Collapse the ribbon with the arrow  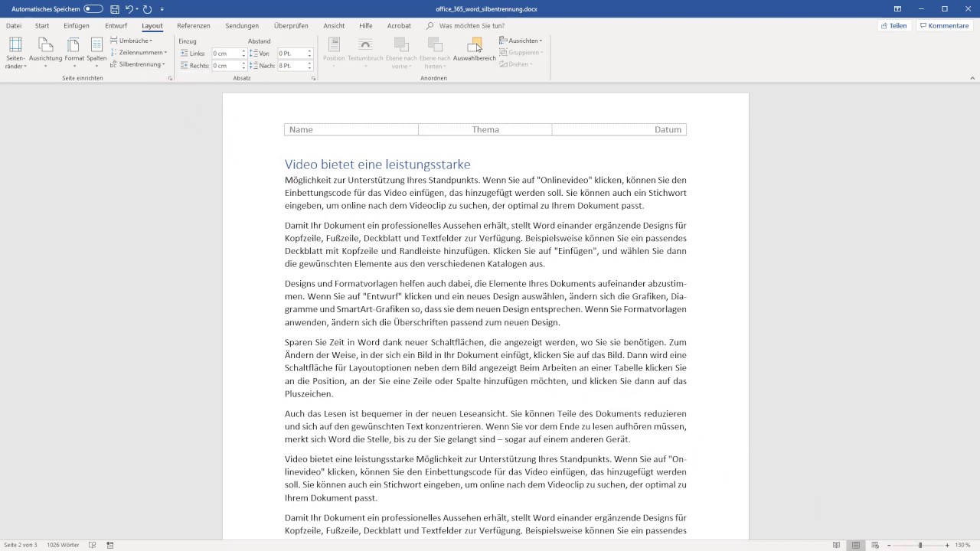(972, 78)
